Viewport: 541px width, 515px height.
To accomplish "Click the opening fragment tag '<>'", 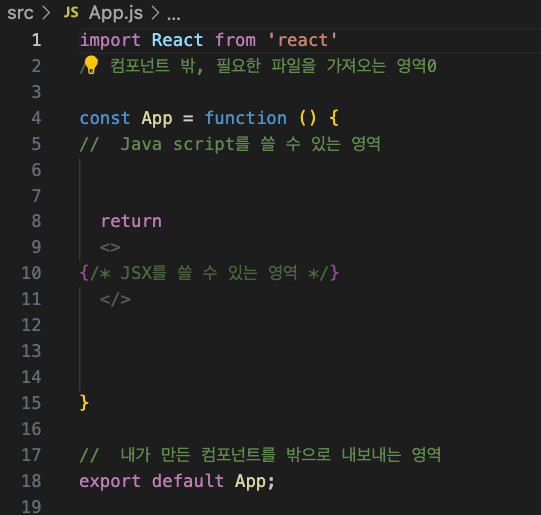I will point(110,247).
